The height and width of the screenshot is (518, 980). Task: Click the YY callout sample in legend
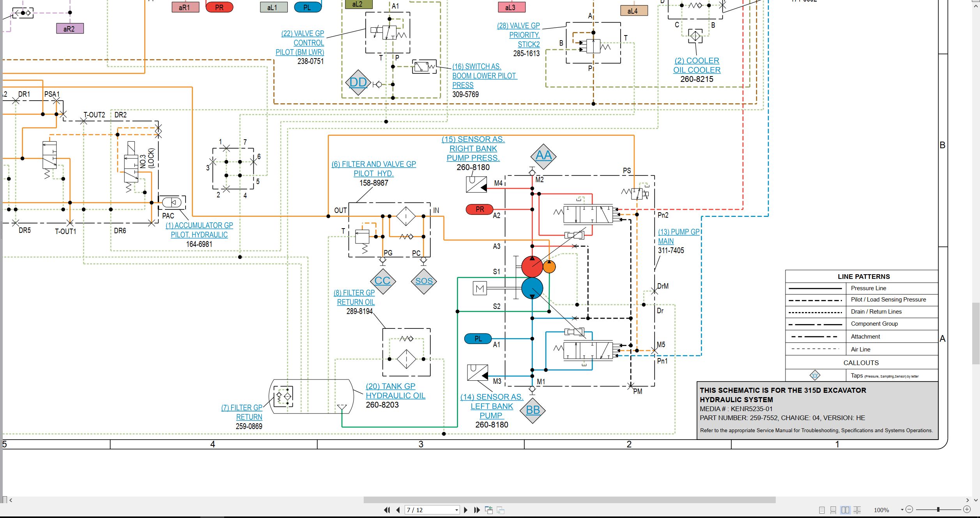coord(815,376)
